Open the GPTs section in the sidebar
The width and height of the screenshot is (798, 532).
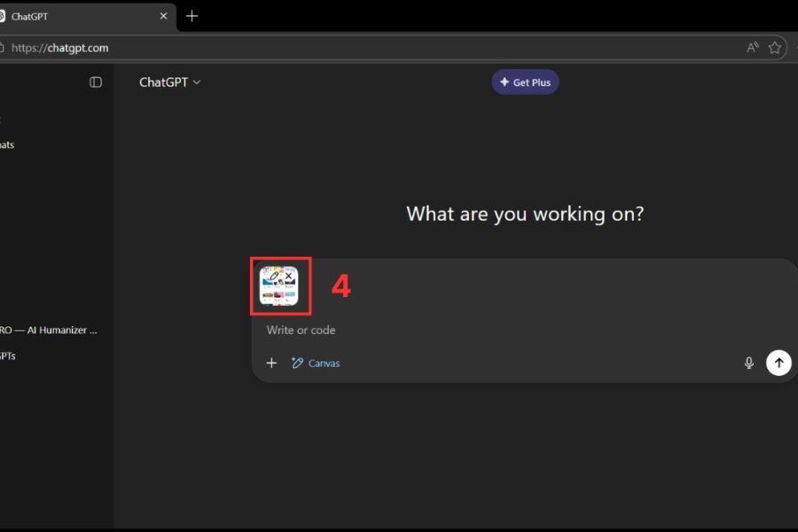(x=8, y=356)
